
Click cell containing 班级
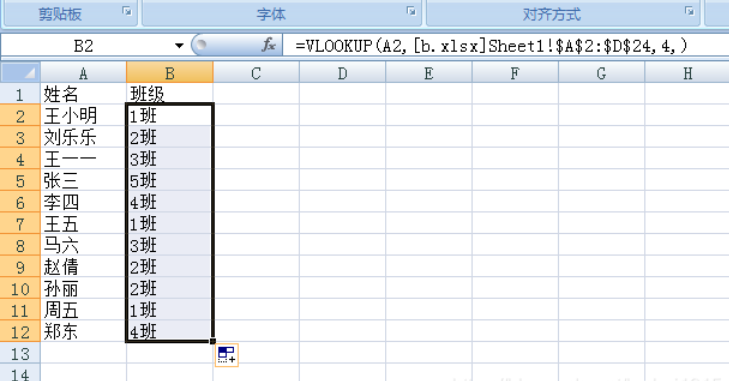[170, 94]
